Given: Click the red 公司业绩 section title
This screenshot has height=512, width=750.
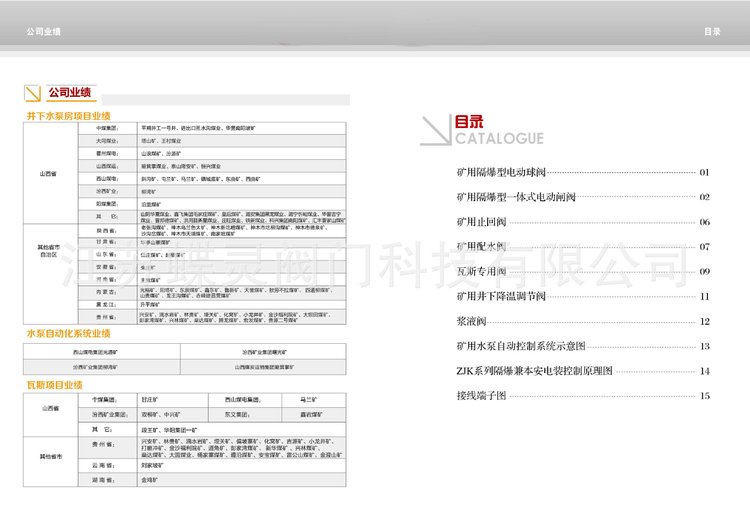Looking at the screenshot, I should 68,93.
